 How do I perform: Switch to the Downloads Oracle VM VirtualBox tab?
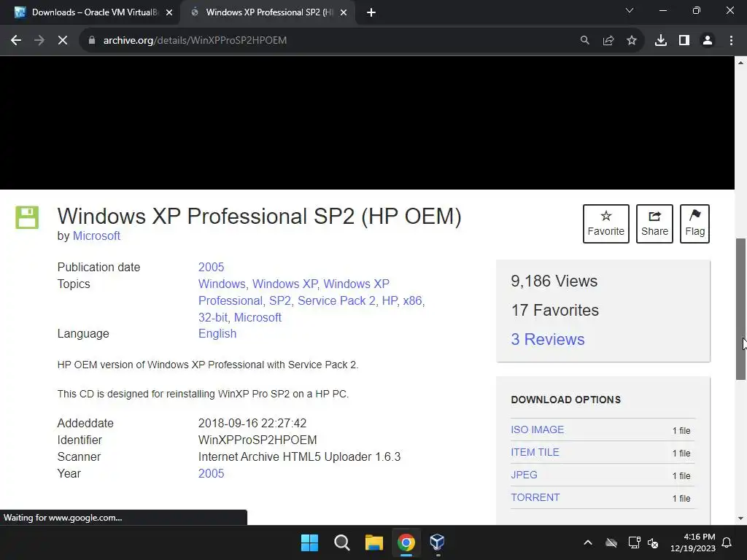pos(90,12)
